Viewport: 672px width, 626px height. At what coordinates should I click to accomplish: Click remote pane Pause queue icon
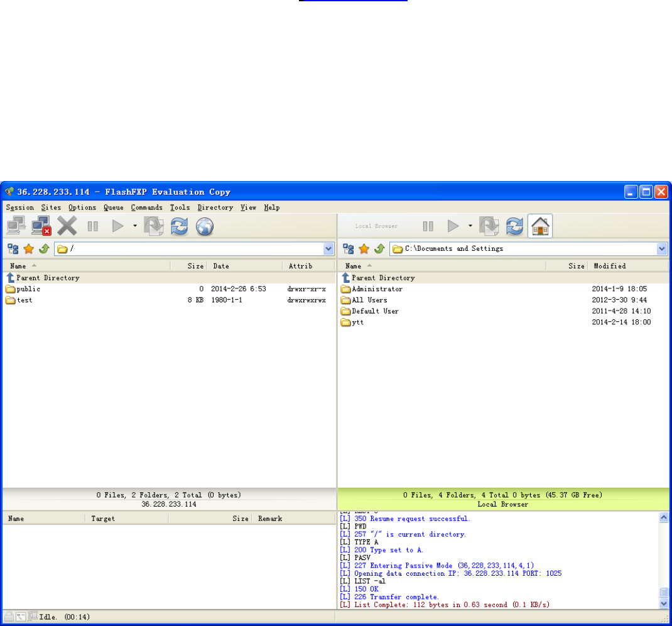click(92, 226)
